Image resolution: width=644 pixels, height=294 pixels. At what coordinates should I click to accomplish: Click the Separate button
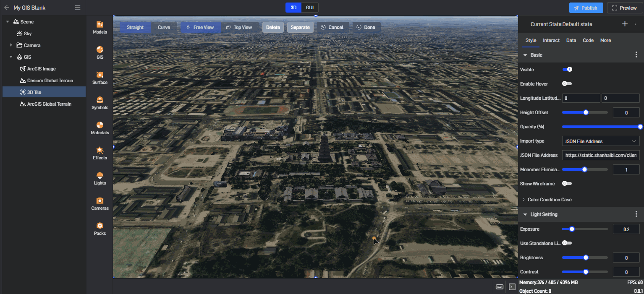click(300, 27)
